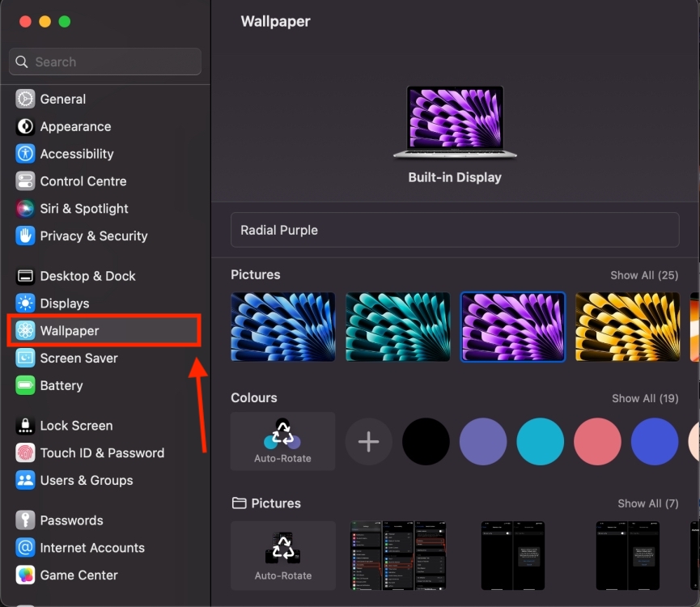Click the Wallpaper page title
Screen dimensions: 700x607
(x=275, y=21)
